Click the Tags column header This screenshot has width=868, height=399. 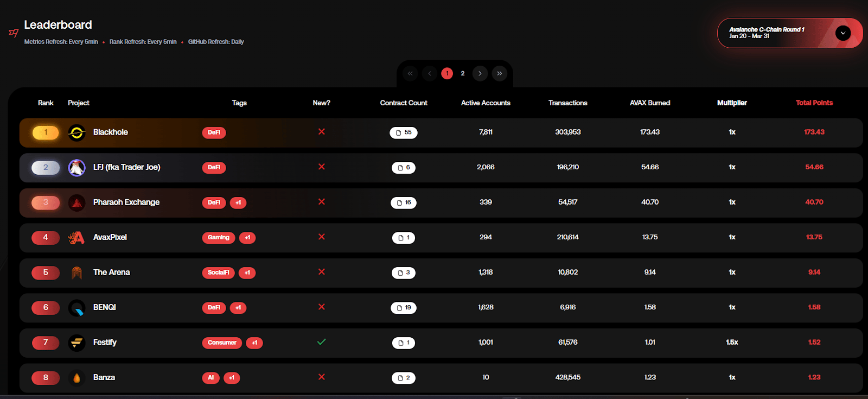click(239, 103)
